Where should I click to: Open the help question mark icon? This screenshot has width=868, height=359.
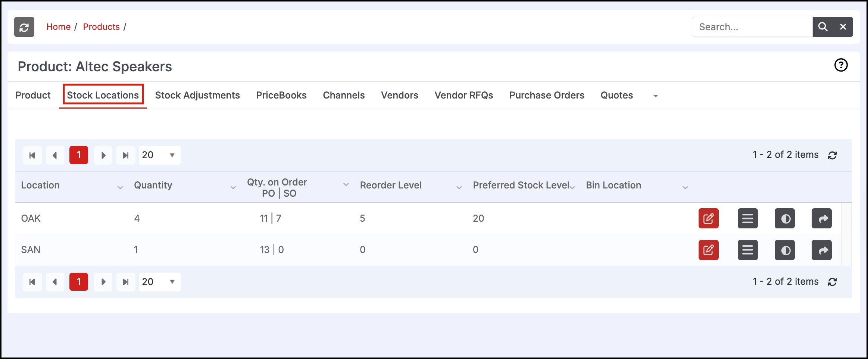tap(841, 65)
